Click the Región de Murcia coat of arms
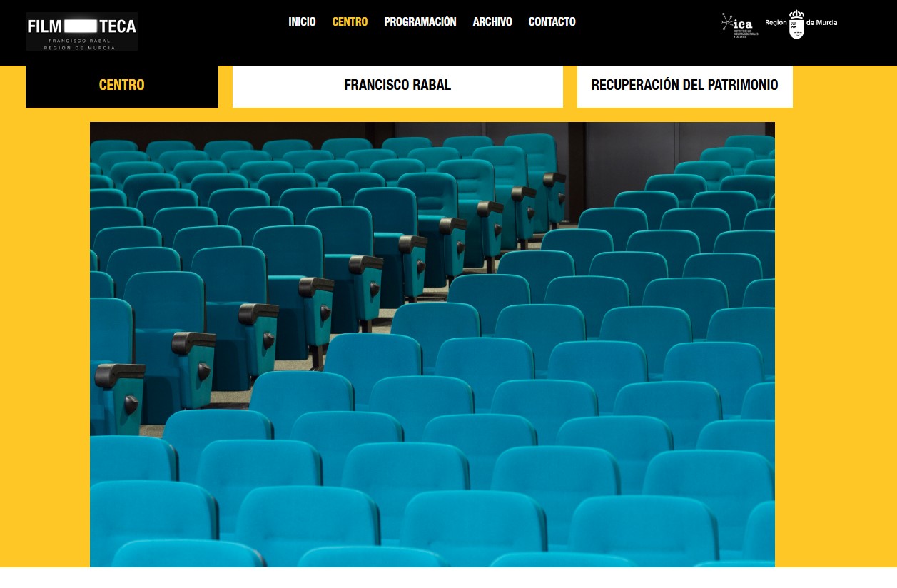This screenshot has width=897, height=588. pyautogui.click(x=796, y=24)
